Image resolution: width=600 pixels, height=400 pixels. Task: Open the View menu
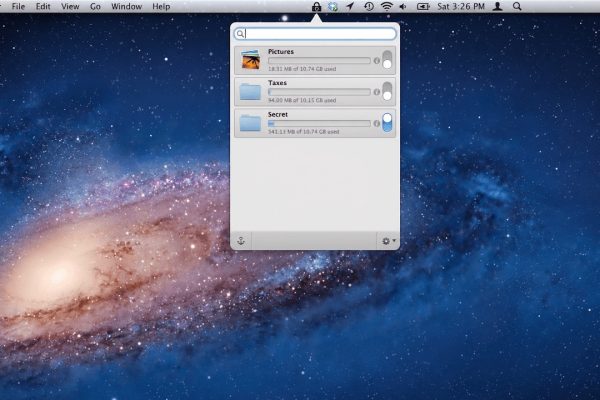coord(70,7)
